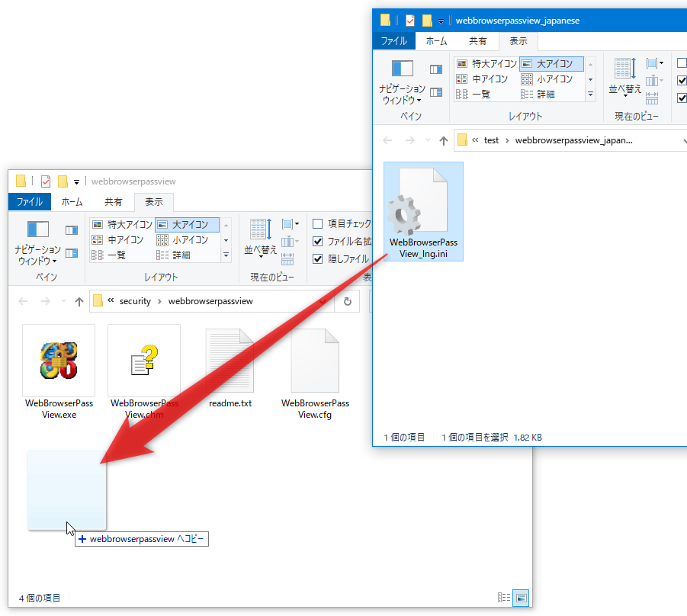Viewport: 687px width, 616px height.
Task: Open quick access toolbar dropdown in japanese title bar
Action: click(441, 21)
